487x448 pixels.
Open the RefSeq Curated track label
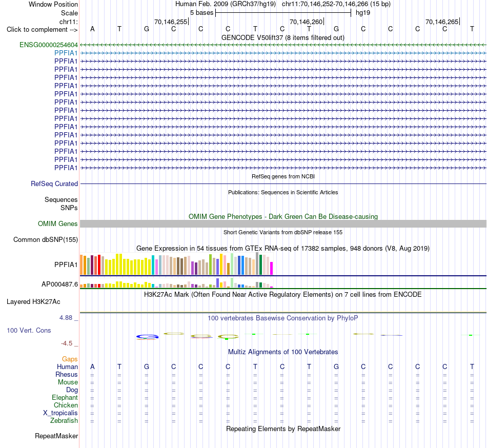coord(54,184)
